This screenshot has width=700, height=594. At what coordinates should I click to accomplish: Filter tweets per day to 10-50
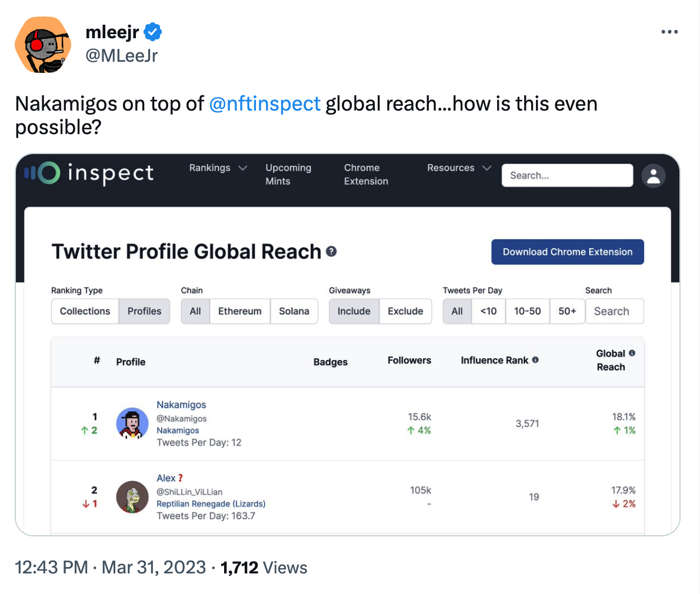click(x=527, y=311)
